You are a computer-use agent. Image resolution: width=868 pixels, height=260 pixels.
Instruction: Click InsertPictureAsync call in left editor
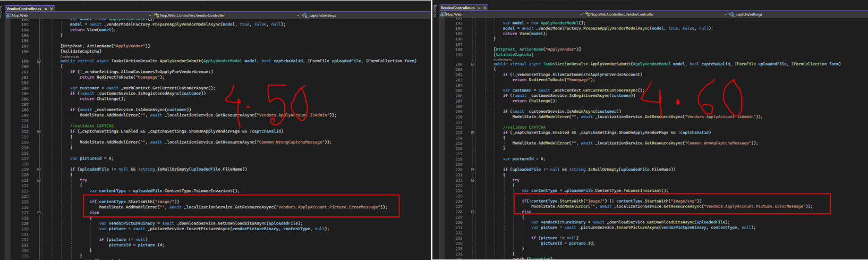click(x=208, y=229)
